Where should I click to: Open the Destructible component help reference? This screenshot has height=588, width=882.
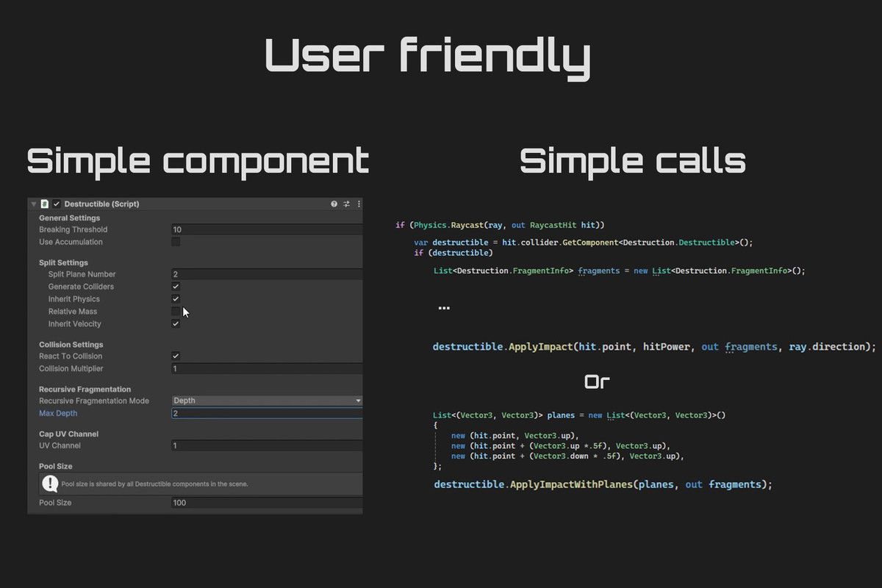click(x=334, y=204)
